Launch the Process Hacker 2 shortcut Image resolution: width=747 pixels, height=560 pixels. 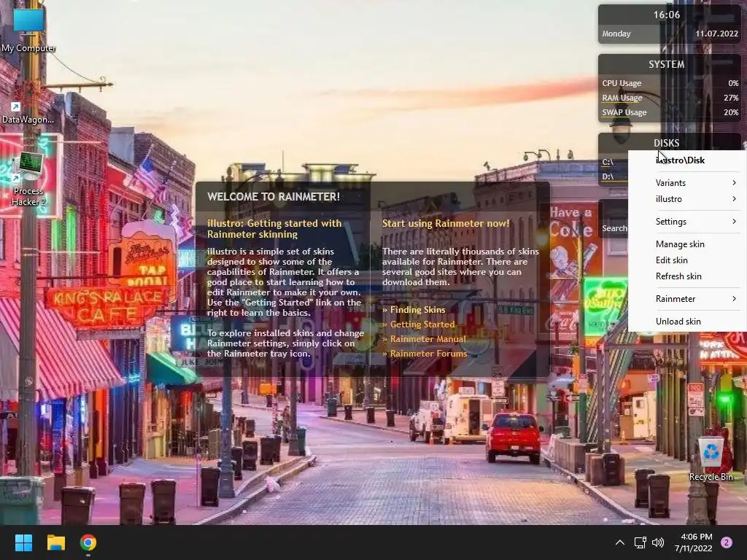(28, 180)
